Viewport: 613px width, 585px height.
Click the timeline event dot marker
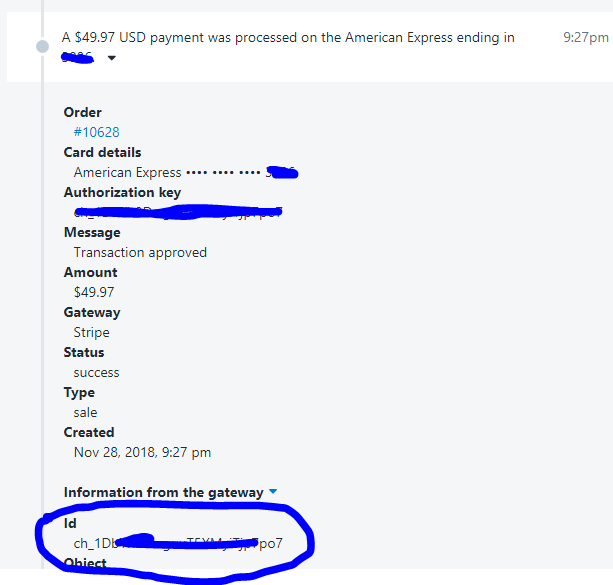pyautogui.click(x=42, y=47)
